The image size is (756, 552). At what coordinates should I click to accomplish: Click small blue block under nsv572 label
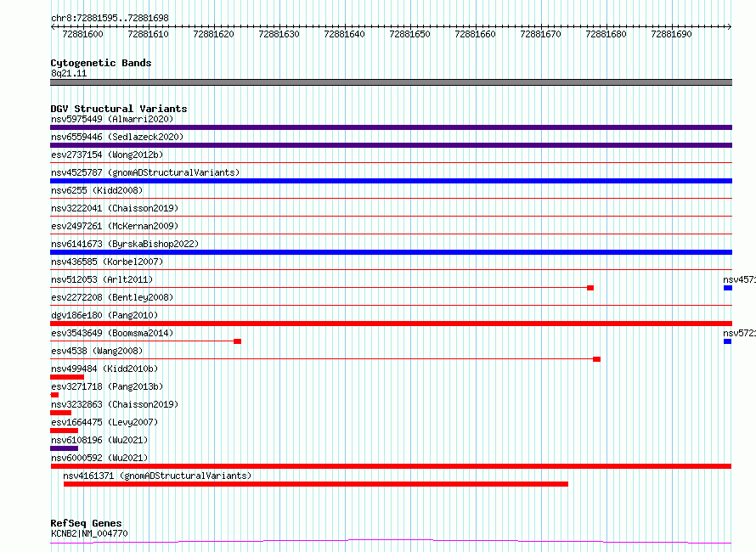(x=728, y=341)
